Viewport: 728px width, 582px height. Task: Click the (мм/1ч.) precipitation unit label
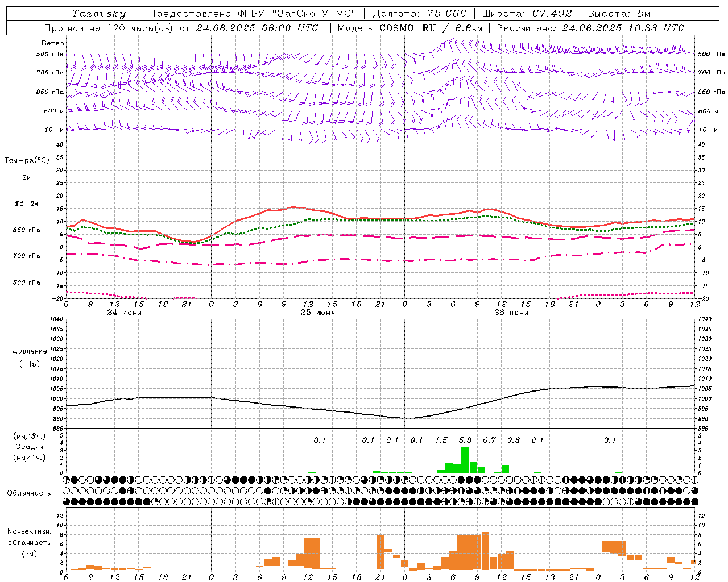[29, 458]
